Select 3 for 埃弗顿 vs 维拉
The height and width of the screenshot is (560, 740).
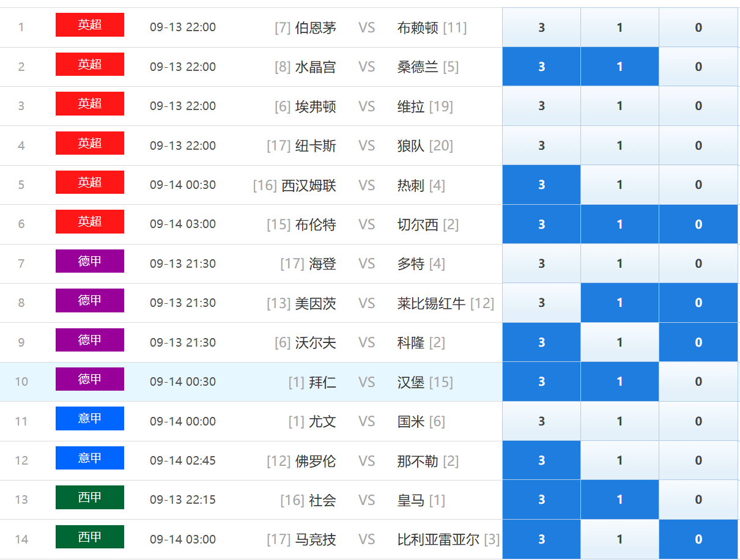click(541, 106)
